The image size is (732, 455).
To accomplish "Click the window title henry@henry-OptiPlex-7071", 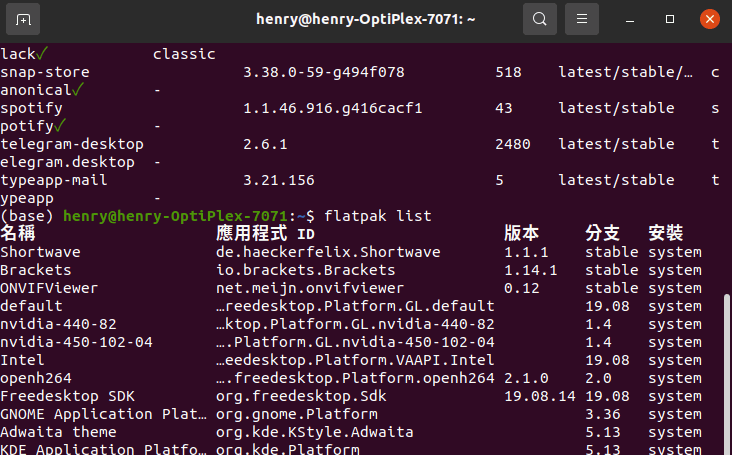I will pos(366,19).
